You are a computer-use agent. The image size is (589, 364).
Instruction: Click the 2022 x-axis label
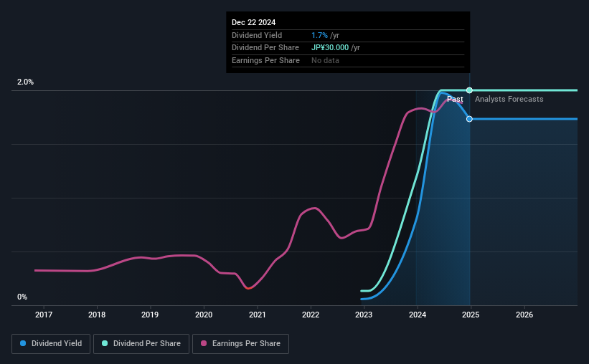311,315
